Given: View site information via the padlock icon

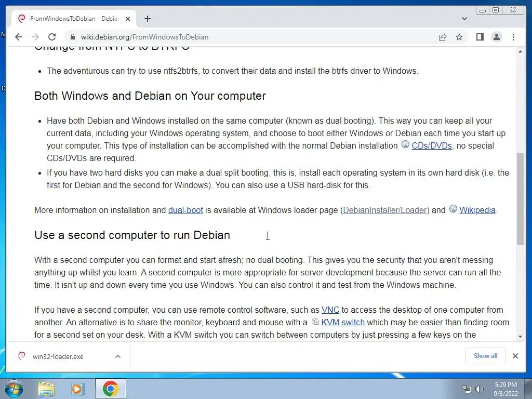Looking at the screenshot, I should click(x=73, y=37).
